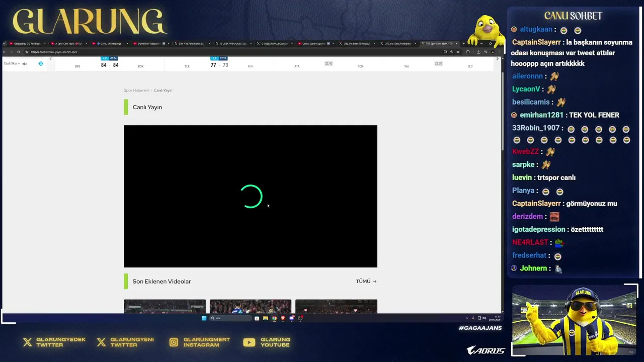The width and height of the screenshot is (644, 362).
Task: Open the BRS 84-84 KSK match
Action: point(109,64)
